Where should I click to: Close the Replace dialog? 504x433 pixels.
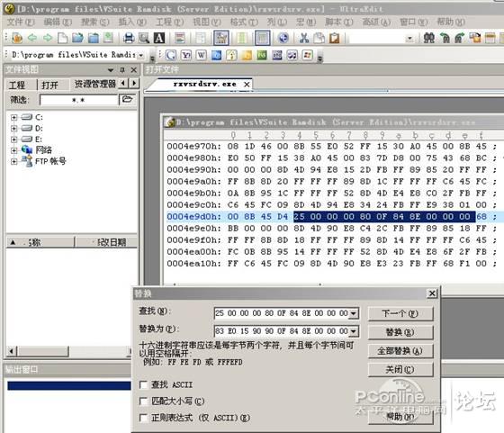click(432, 293)
